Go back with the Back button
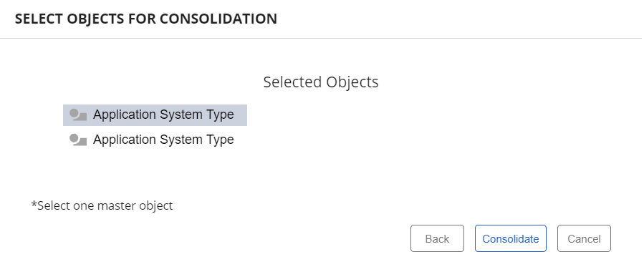 point(437,238)
